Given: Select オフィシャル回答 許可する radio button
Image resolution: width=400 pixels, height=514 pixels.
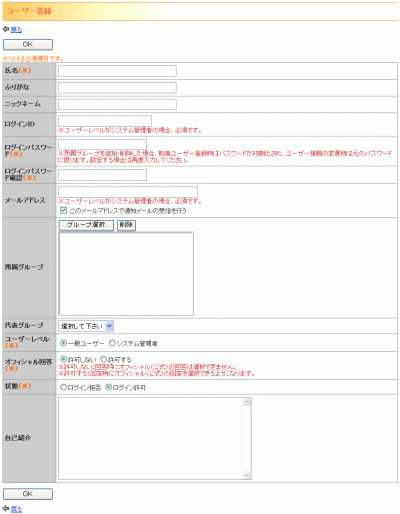Looking at the screenshot, I should click(x=103, y=359).
